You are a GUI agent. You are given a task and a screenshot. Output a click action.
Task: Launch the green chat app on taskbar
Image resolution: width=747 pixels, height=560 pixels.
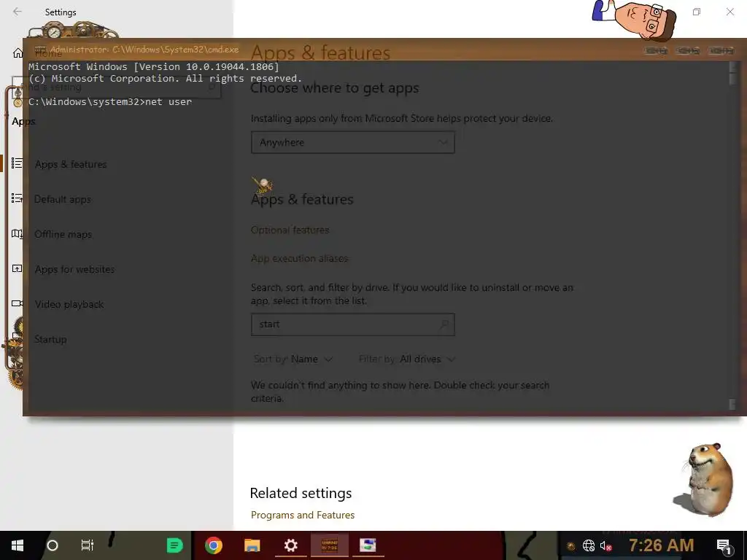[x=175, y=545]
